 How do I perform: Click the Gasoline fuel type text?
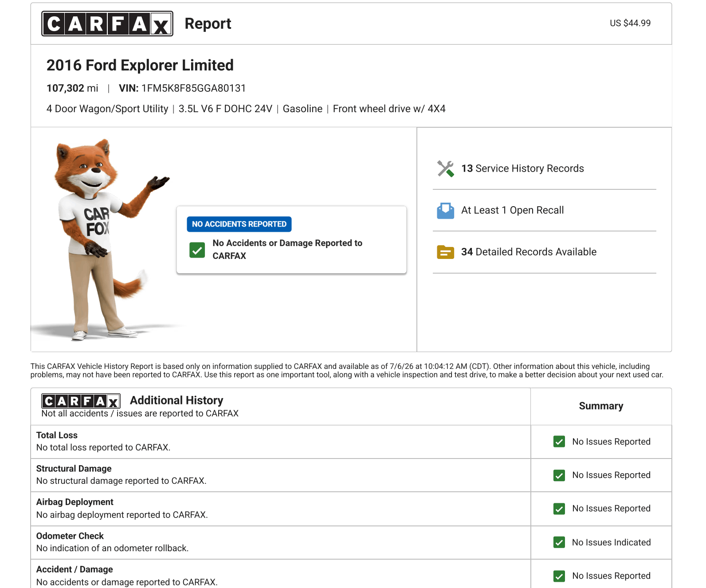(302, 109)
